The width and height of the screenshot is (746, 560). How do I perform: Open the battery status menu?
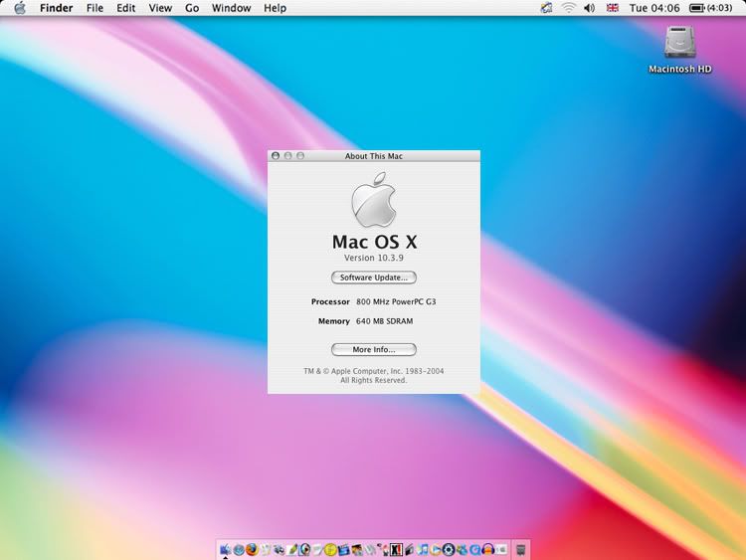coord(711,8)
